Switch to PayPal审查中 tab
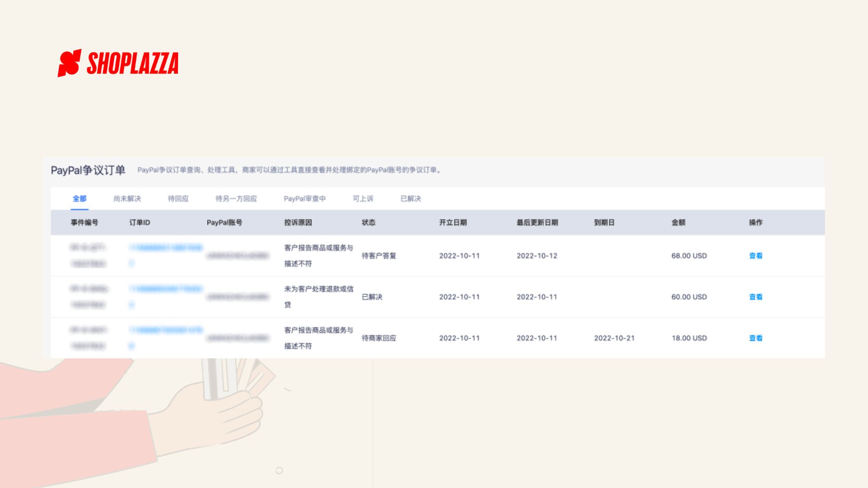868x488 pixels. (305, 198)
